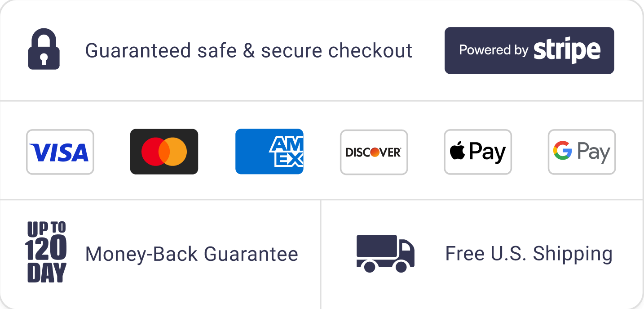Click the Powered by Stripe badge
This screenshot has width=644, height=309.
pyautogui.click(x=529, y=50)
